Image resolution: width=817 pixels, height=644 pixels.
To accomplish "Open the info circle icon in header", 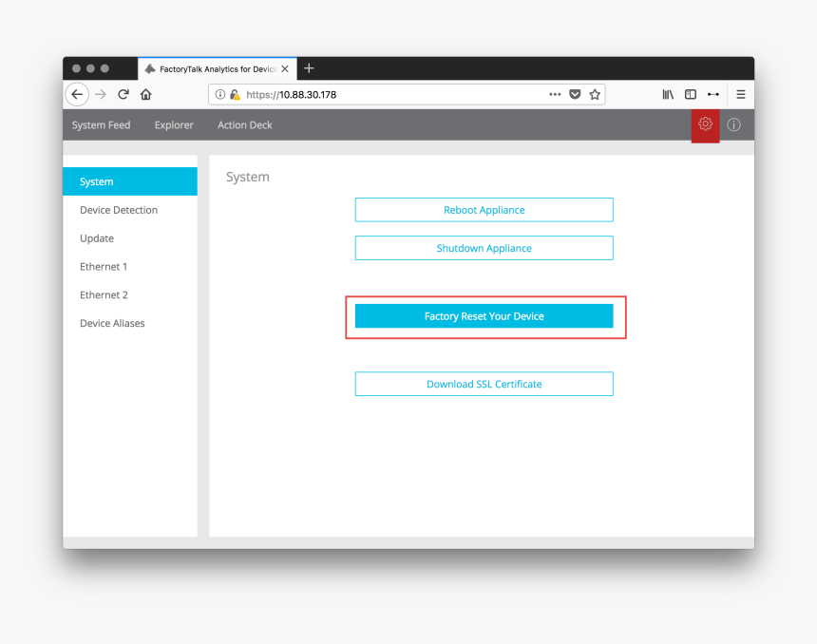I will (733, 125).
